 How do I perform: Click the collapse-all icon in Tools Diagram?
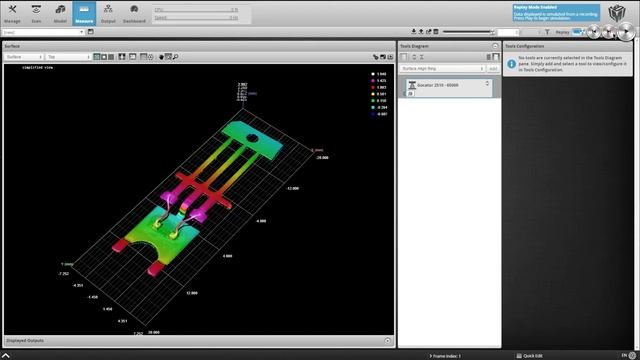click(x=414, y=57)
